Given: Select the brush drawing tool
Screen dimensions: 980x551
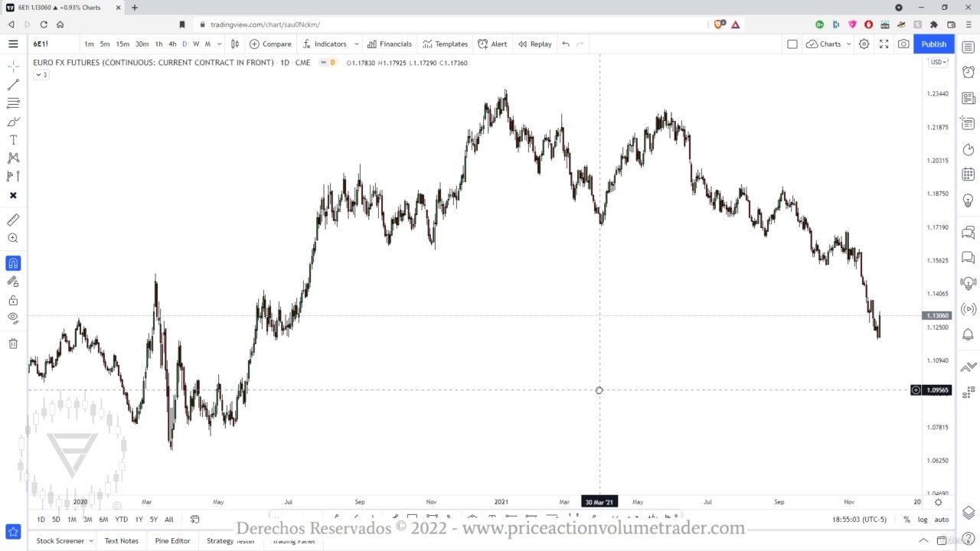Looking at the screenshot, I should click(13, 122).
